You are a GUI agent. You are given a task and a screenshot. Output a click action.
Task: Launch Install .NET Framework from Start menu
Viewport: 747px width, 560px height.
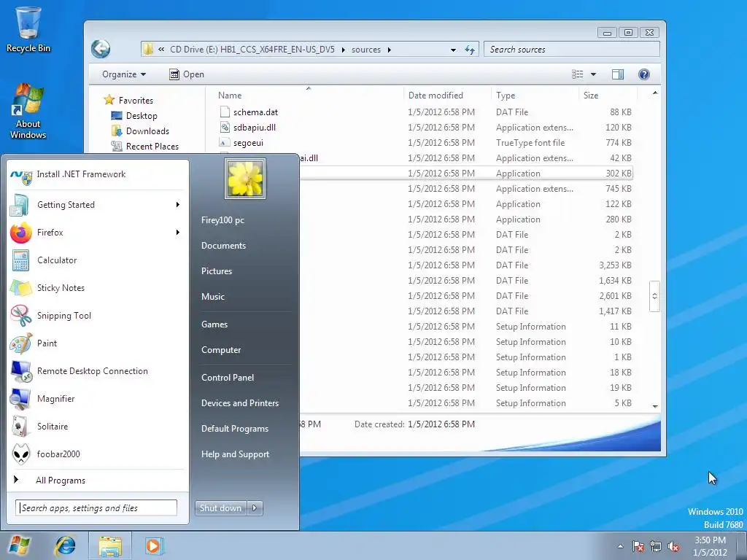click(x=97, y=174)
